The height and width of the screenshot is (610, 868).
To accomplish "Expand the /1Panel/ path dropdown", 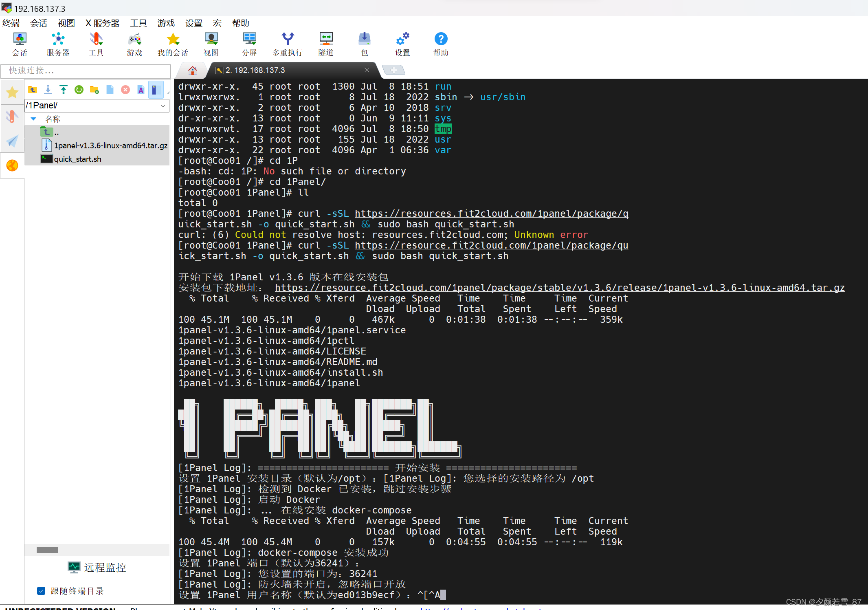I will click(163, 106).
